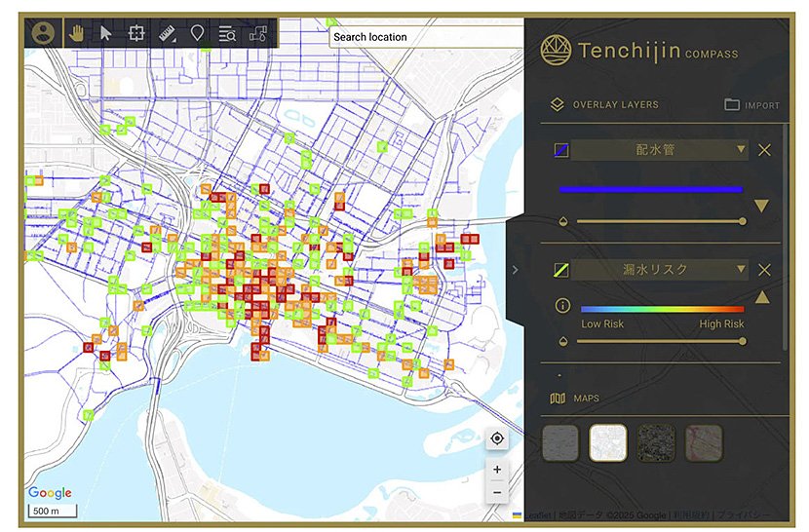Click the Low Risk legend label

click(x=602, y=324)
